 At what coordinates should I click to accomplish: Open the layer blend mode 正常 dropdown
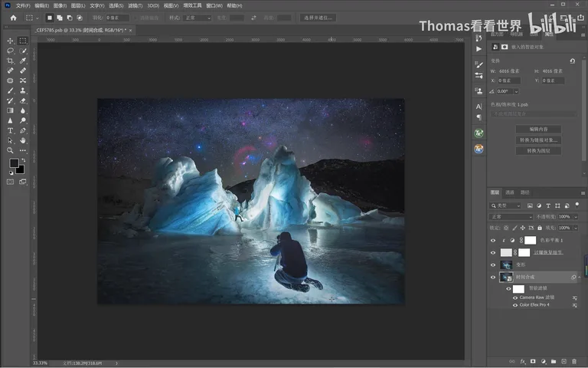tap(511, 217)
